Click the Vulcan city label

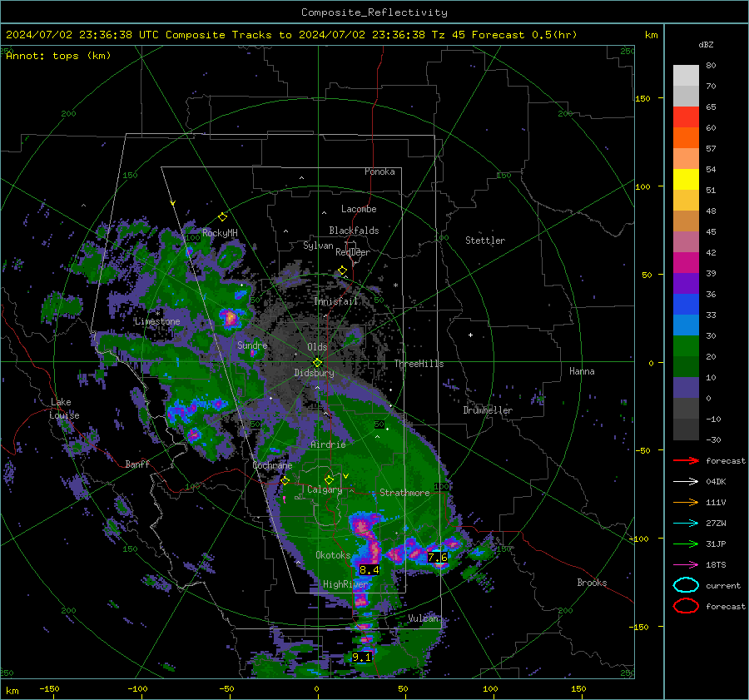[x=423, y=618]
